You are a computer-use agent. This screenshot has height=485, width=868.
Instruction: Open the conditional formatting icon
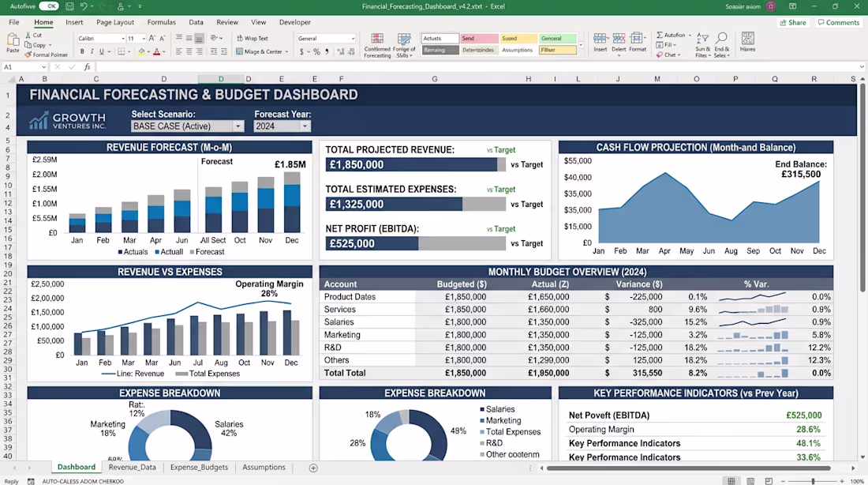click(377, 38)
